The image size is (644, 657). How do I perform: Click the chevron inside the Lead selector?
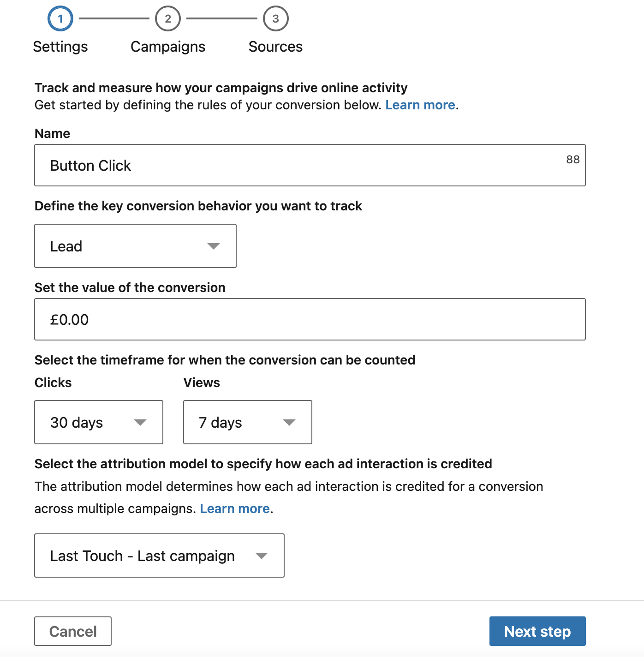213,246
